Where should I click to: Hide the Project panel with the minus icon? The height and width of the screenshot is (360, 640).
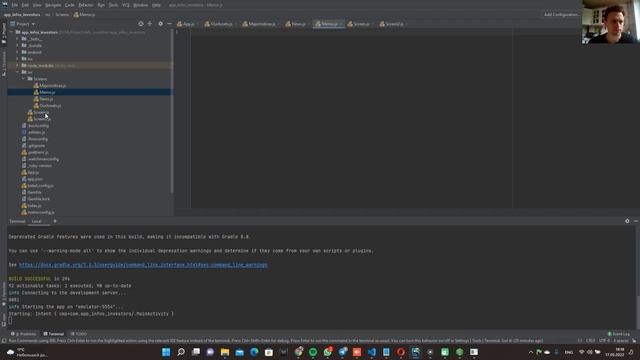(x=169, y=24)
